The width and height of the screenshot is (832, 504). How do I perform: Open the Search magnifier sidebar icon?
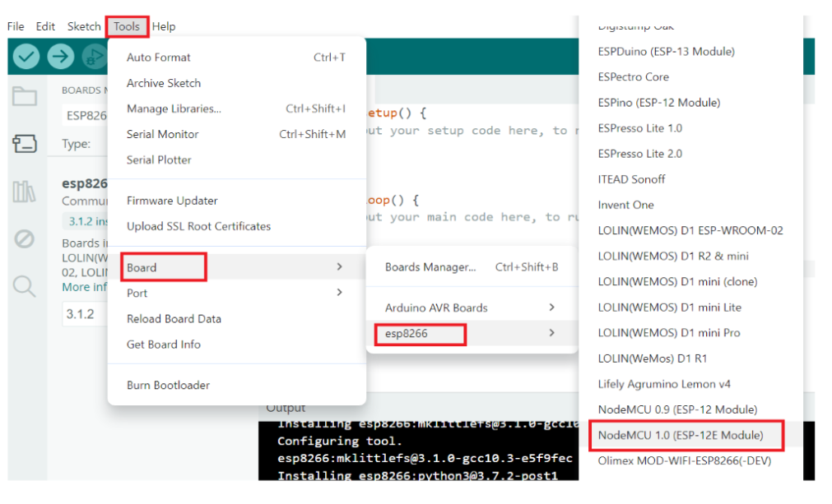(25, 286)
